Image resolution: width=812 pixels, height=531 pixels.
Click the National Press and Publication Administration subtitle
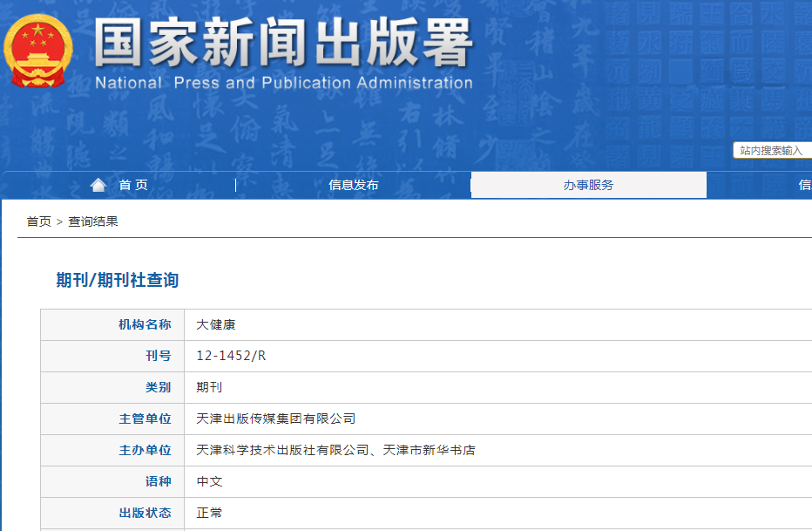[283, 84]
